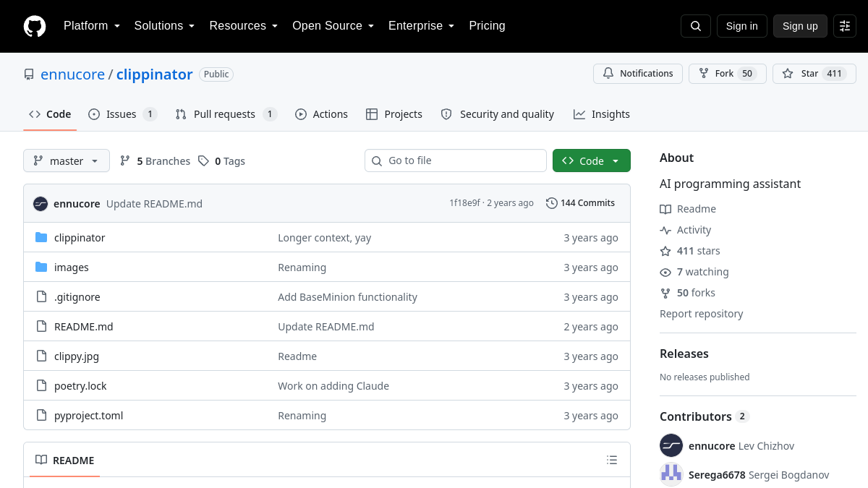Viewport: 868px width, 488px height.
Task: Open the pyproject.toml file
Action: pyautogui.click(x=89, y=416)
